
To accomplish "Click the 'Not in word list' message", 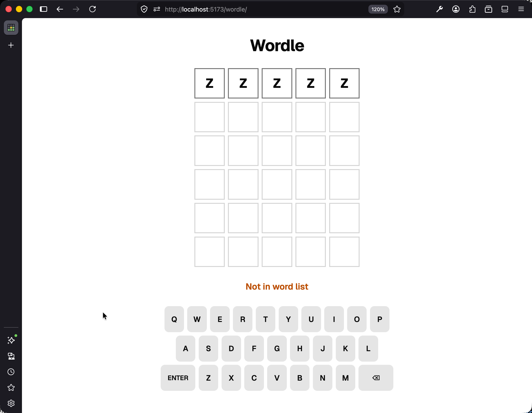I will 277,286.
